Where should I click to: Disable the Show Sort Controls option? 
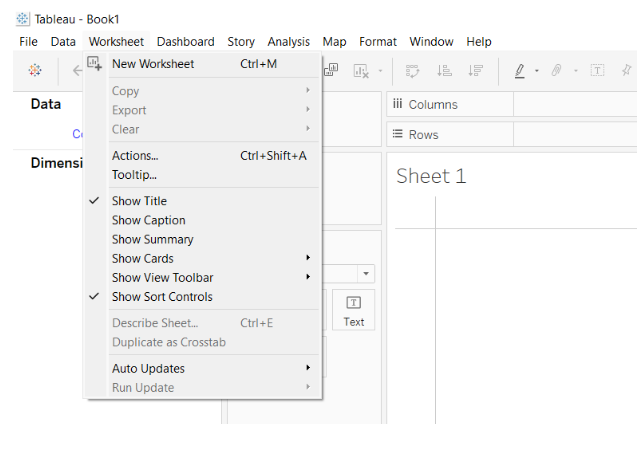(x=162, y=297)
